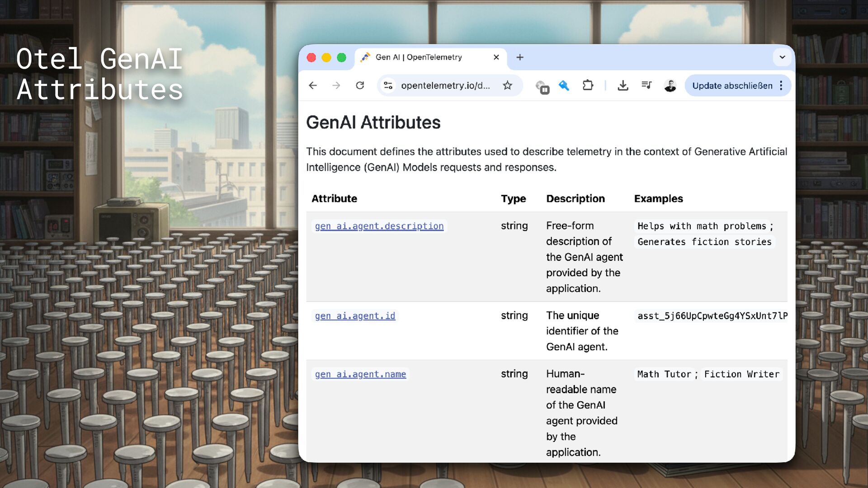This screenshot has height=488, width=868.
Task: Bookmark page with star icon
Action: click(x=507, y=85)
